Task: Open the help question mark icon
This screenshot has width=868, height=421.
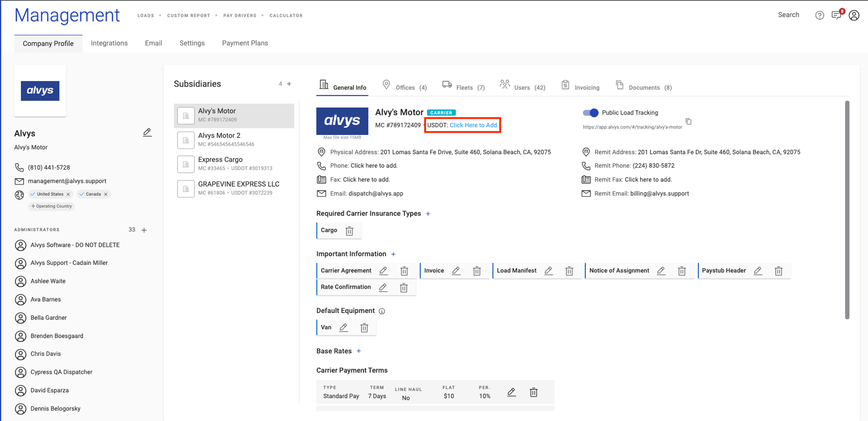Action: click(x=819, y=16)
